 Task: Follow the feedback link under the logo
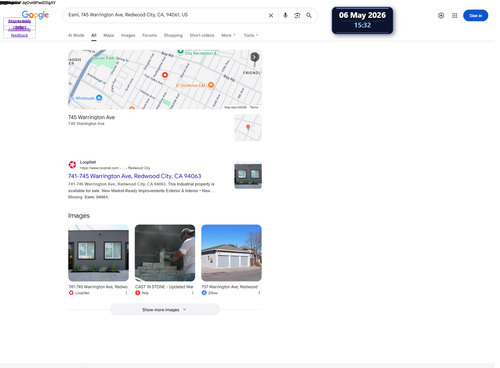tap(19, 35)
